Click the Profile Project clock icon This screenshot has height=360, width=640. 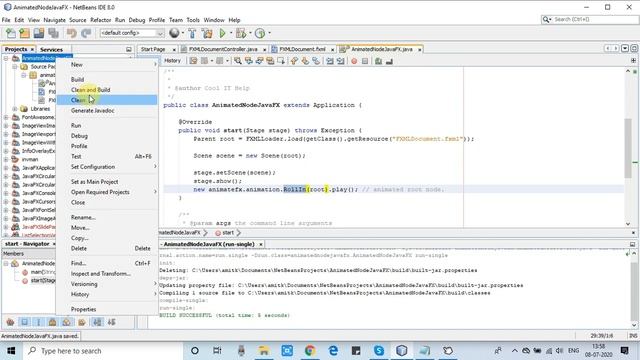(x=260, y=33)
